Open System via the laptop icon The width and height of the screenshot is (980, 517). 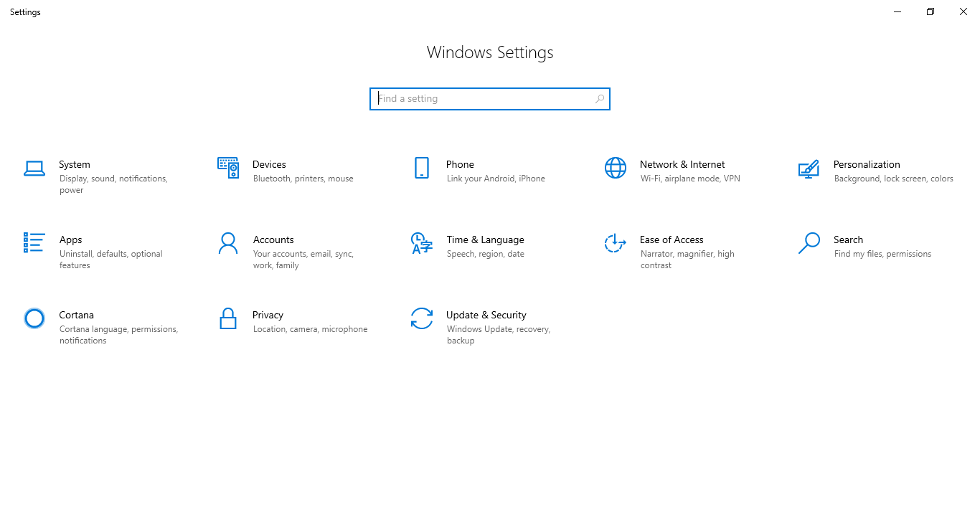click(34, 168)
